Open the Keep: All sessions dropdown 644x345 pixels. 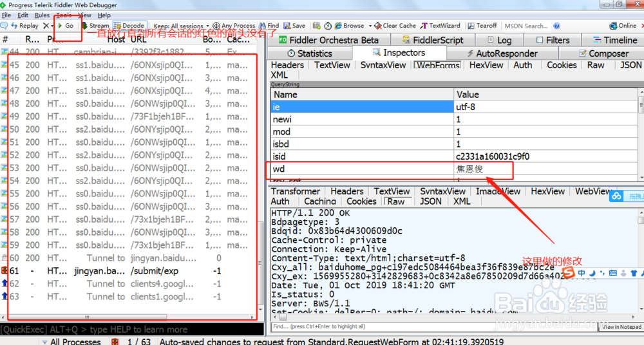181,26
